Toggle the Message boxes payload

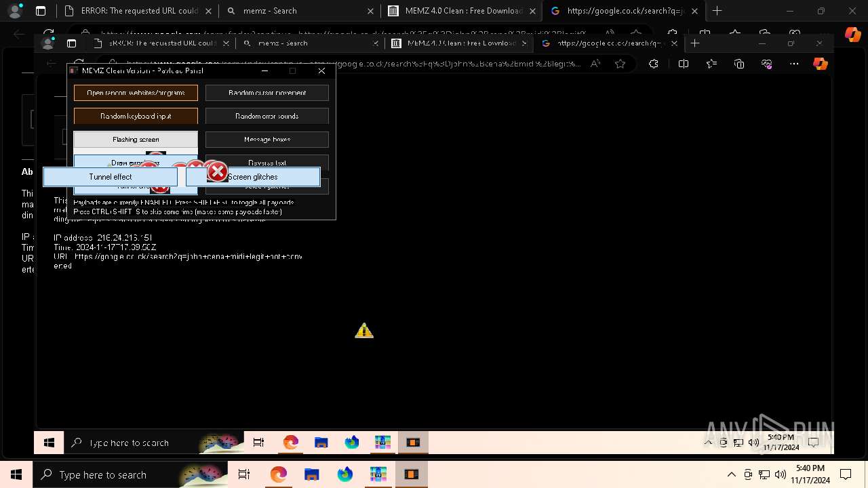(267, 139)
